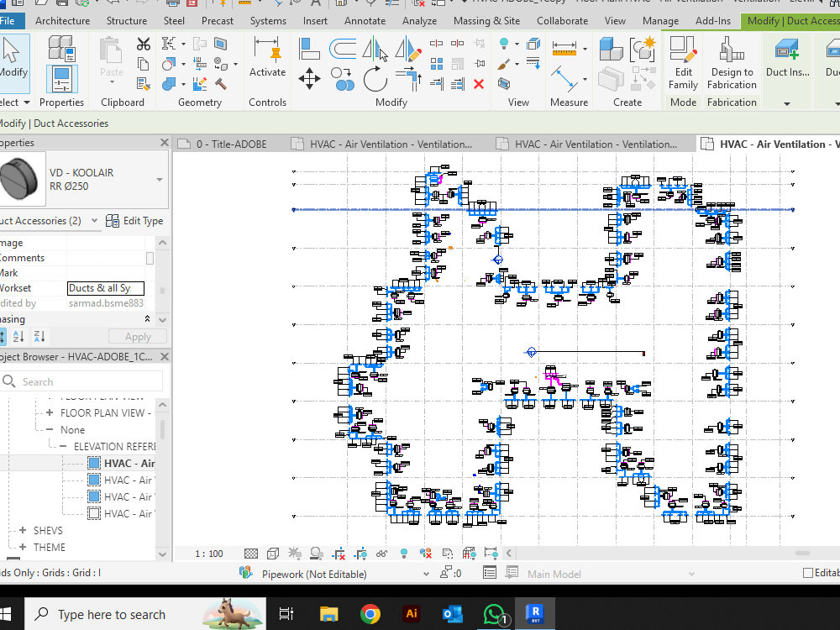Select the Mirror Pick Axis tool
Screen dimensions: 840x630
coord(375,49)
